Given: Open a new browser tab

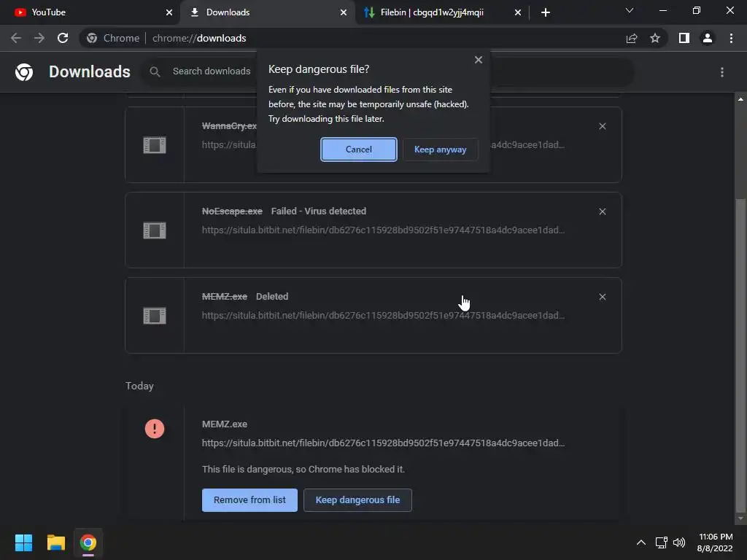Looking at the screenshot, I should pos(546,12).
